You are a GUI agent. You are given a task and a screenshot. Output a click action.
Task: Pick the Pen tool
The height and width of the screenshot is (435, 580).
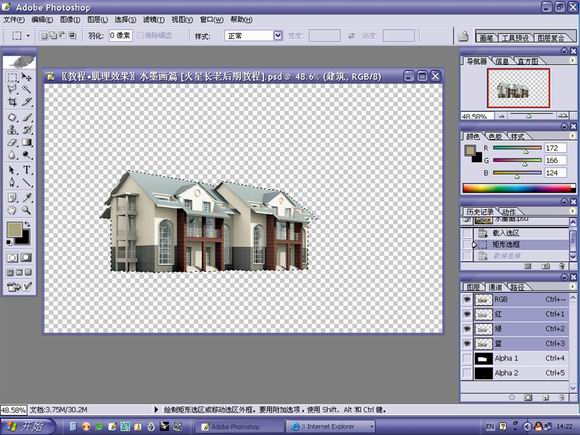tap(12, 182)
